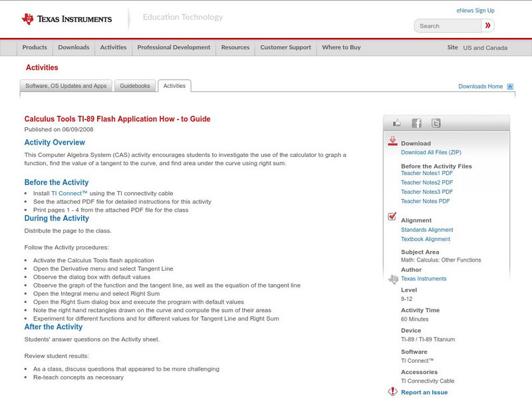Click the home icon beside Downloads Home
The width and height of the screenshot is (532, 398).
(510, 87)
